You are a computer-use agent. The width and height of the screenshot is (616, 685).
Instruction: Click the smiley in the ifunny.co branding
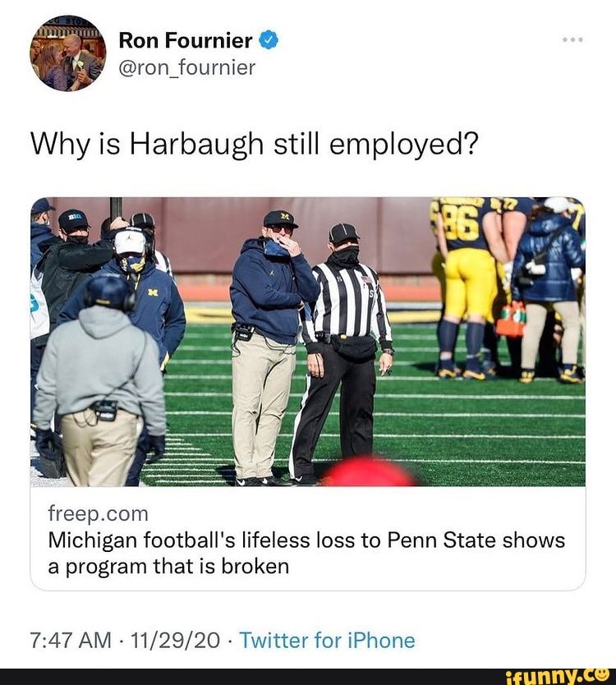(605, 677)
